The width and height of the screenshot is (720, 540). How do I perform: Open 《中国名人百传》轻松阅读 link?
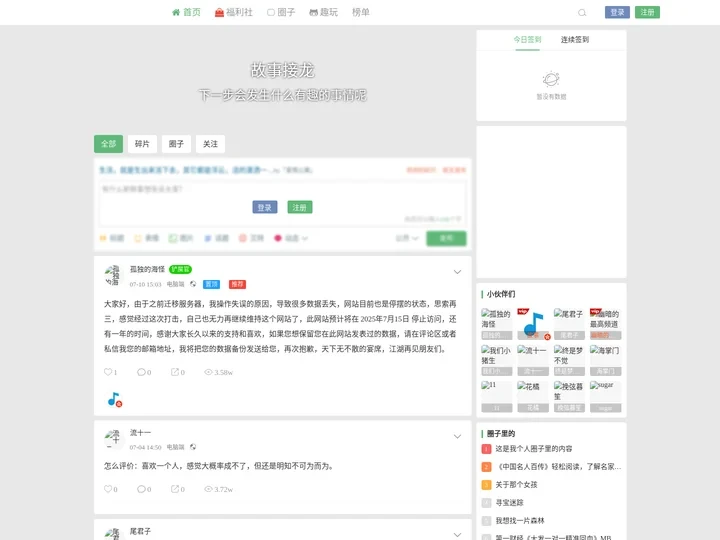[x=558, y=467]
